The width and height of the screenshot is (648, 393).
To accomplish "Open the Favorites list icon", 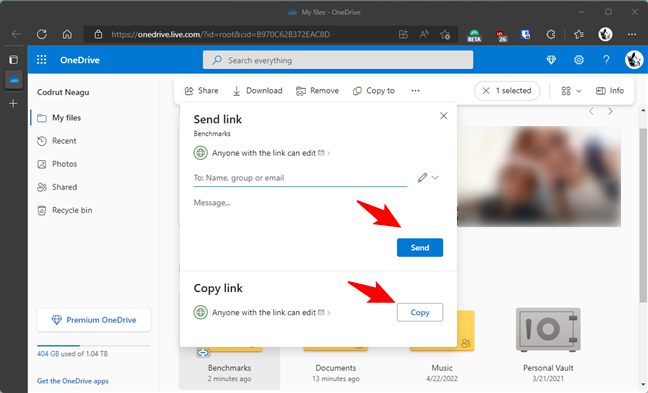I will coord(579,34).
